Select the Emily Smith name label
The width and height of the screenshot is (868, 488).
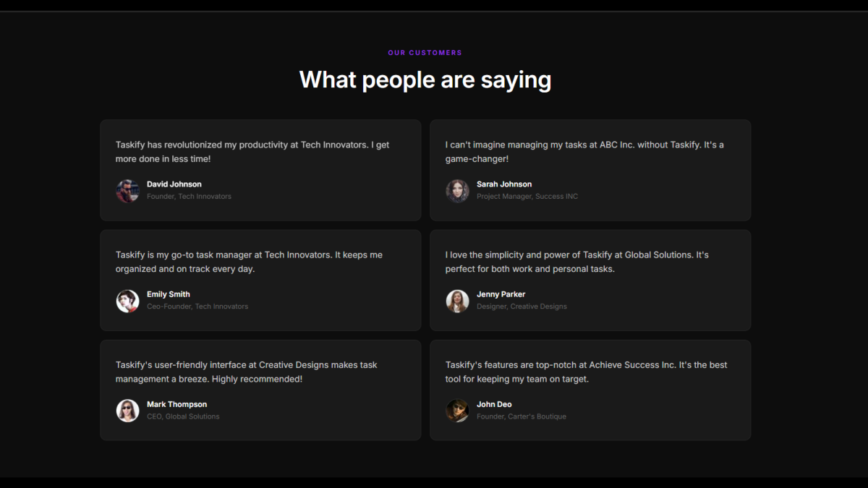(x=169, y=294)
